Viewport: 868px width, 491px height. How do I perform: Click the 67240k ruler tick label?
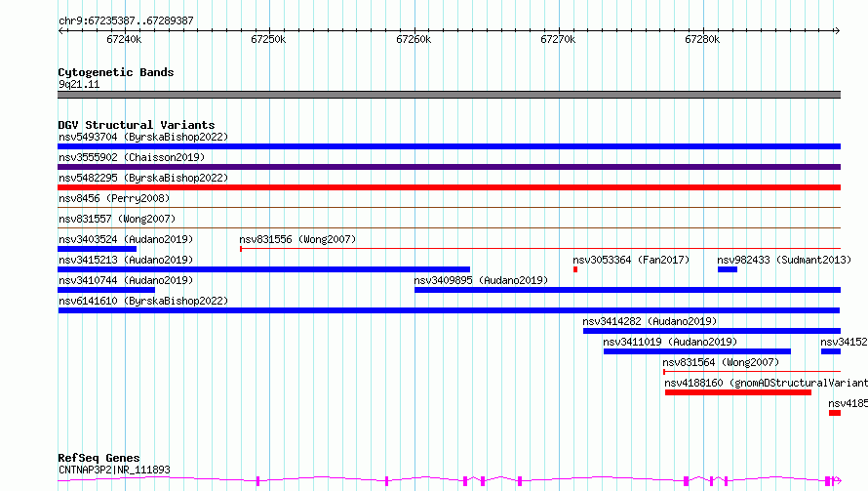click(124, 39)
